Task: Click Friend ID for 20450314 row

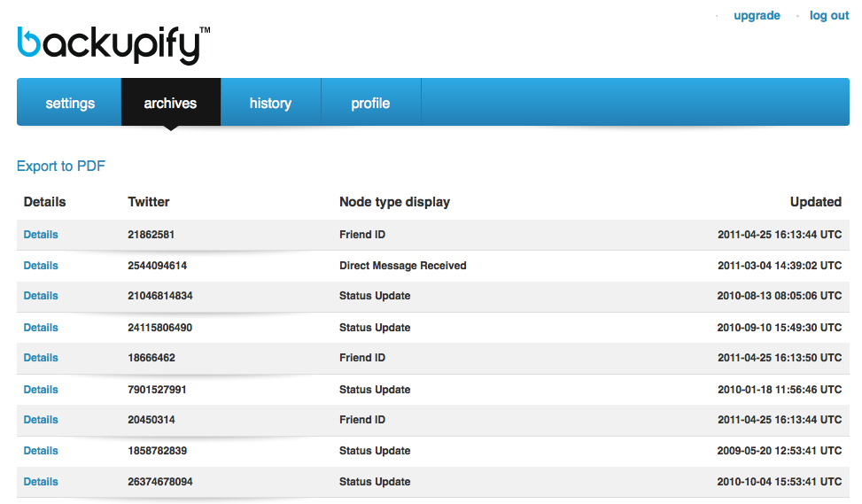Action: 362,420
